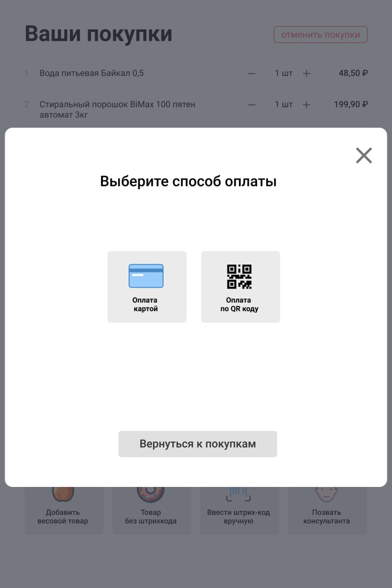392x588 pixels.
Task: Increase quantity of Вода питьевая Байкал
Action: point(307,73)
